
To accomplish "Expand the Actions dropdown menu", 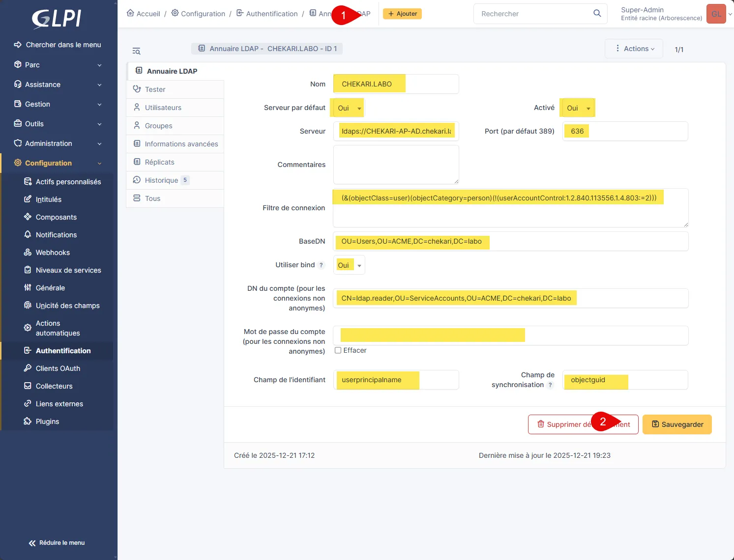I will pyautogui.click(x=634, y=49).
